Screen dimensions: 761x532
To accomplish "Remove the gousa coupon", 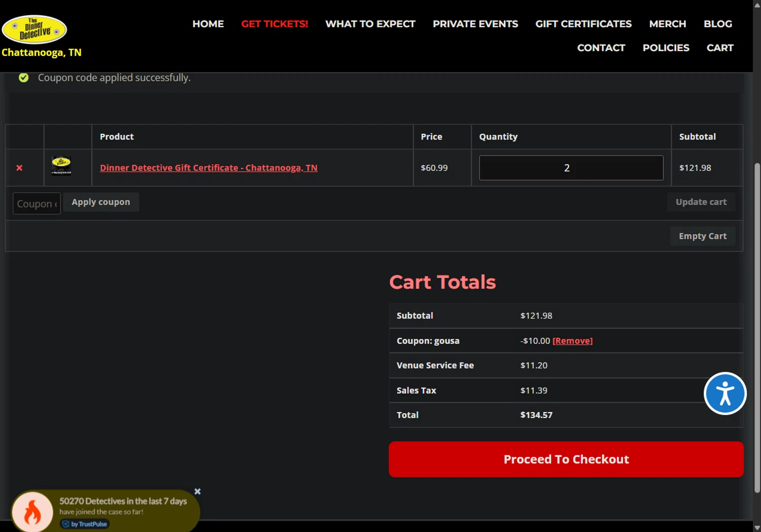I will [x=572, y=341].
